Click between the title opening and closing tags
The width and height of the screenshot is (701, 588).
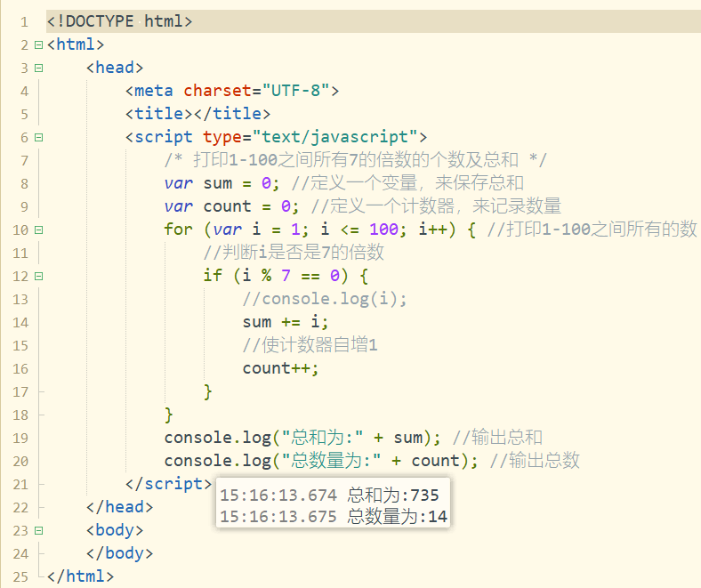[193, 114]
